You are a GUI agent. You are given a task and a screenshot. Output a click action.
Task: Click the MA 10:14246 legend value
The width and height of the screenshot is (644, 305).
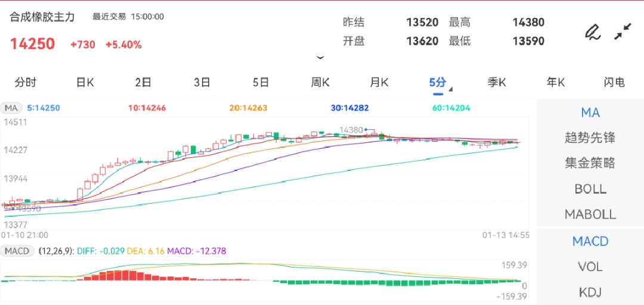click(x=147, y=108)
